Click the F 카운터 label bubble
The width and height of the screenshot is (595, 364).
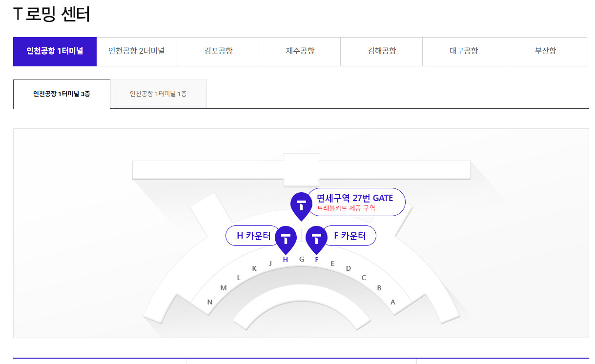(349, 236)
